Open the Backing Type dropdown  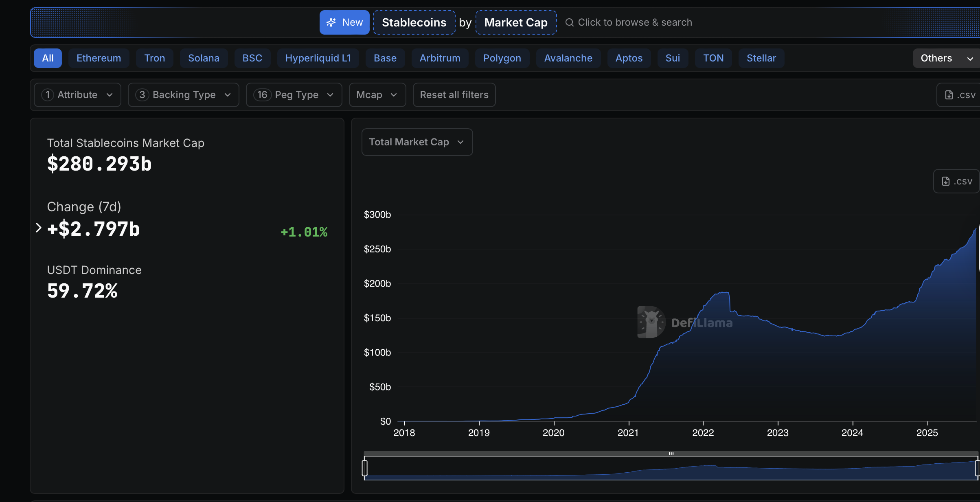tap(183, 95)
